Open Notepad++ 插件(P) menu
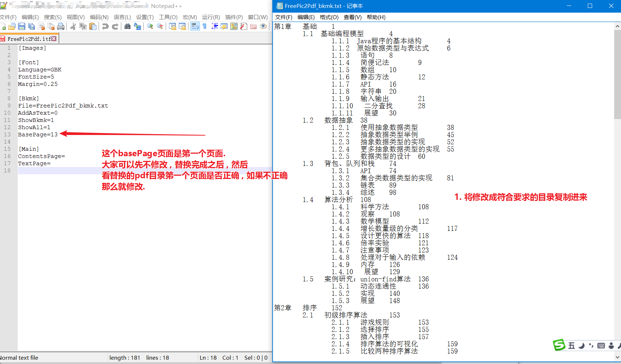Image resolution: width=621 pixels, height=364 pixels. (234, 17)
